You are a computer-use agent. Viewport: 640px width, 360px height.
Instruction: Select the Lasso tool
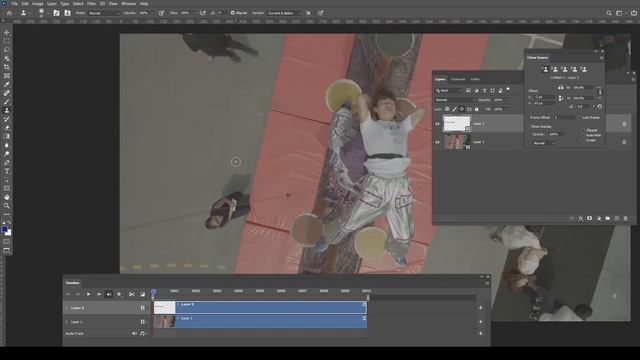click(x=7, y=49)
